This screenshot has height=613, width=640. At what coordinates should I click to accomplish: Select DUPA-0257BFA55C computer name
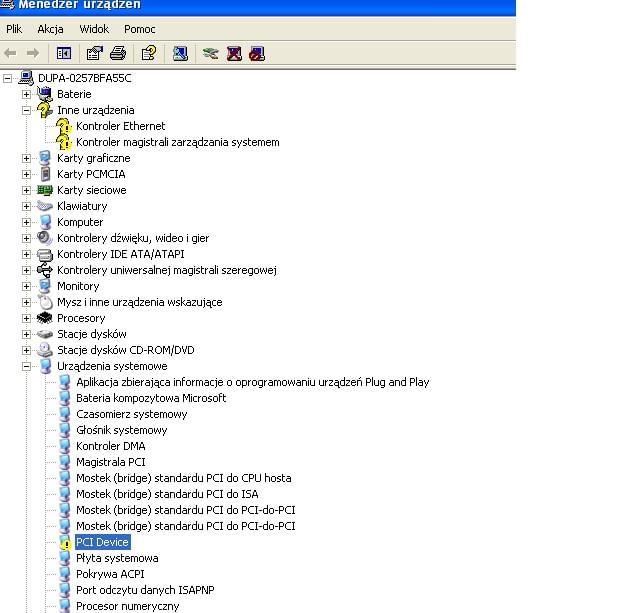point(84,78)
